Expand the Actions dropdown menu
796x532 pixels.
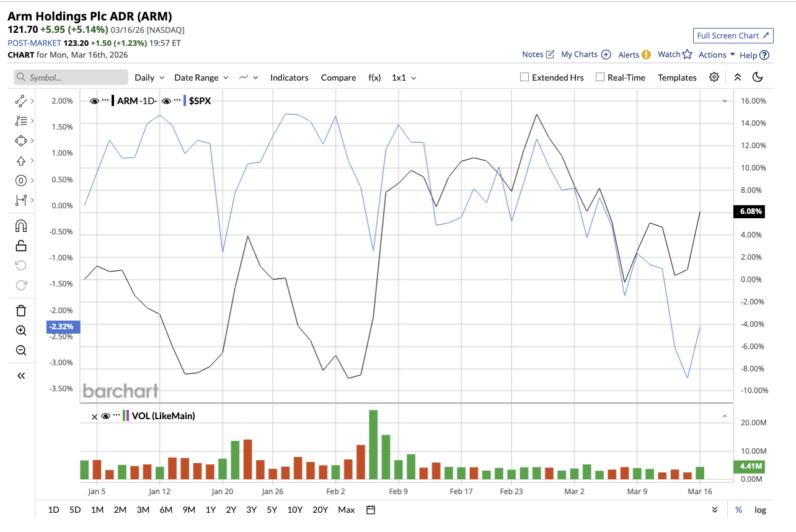[717, 55]
